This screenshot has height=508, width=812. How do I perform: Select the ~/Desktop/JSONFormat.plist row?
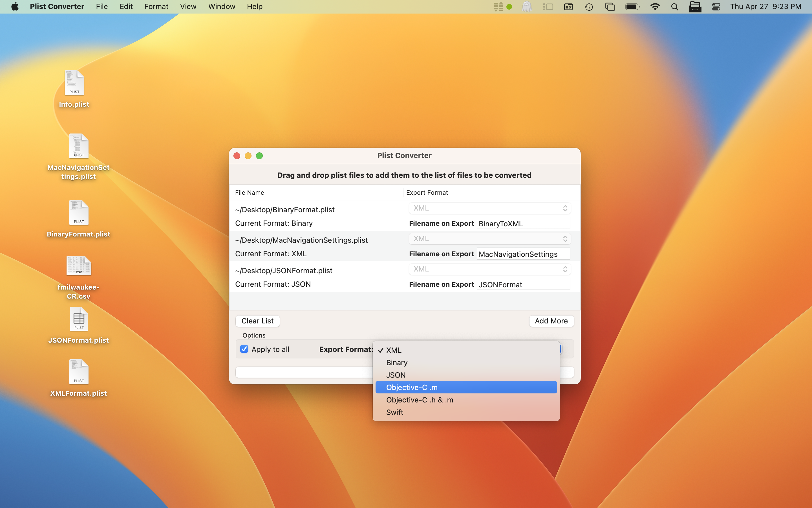click(x=405, y=277)
